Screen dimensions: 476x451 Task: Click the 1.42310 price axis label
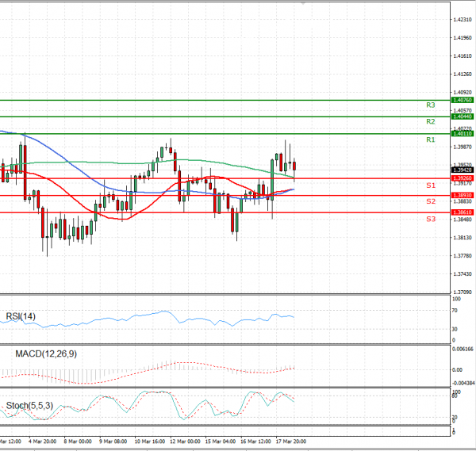(x=463, y=20)
